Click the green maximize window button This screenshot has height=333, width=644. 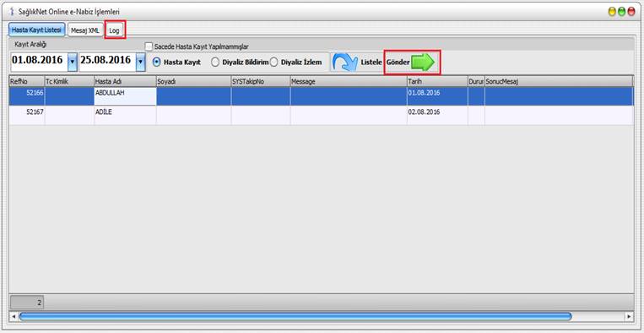point(621,13)
